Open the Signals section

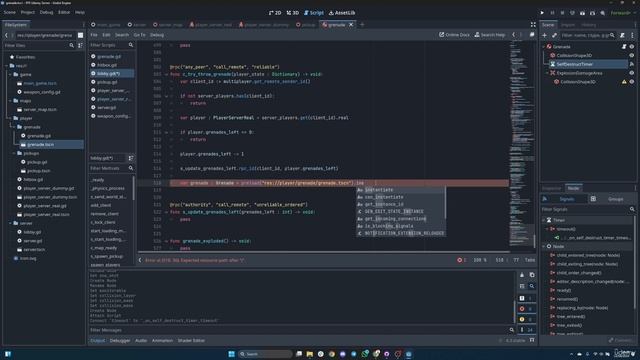coord(563,199)
